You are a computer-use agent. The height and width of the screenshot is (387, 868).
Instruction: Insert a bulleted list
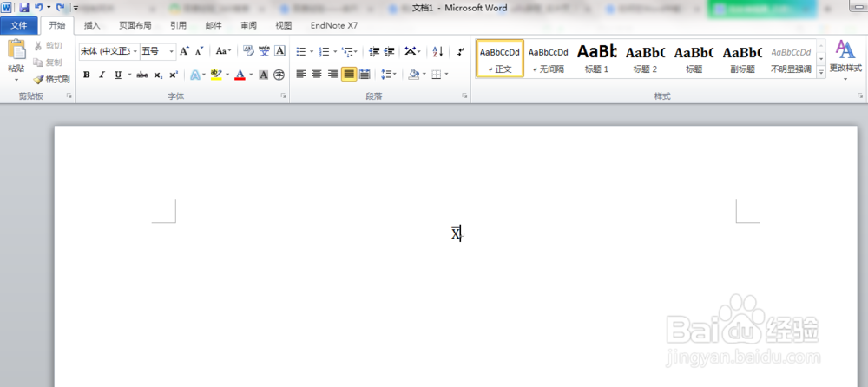tap(301, 51)
